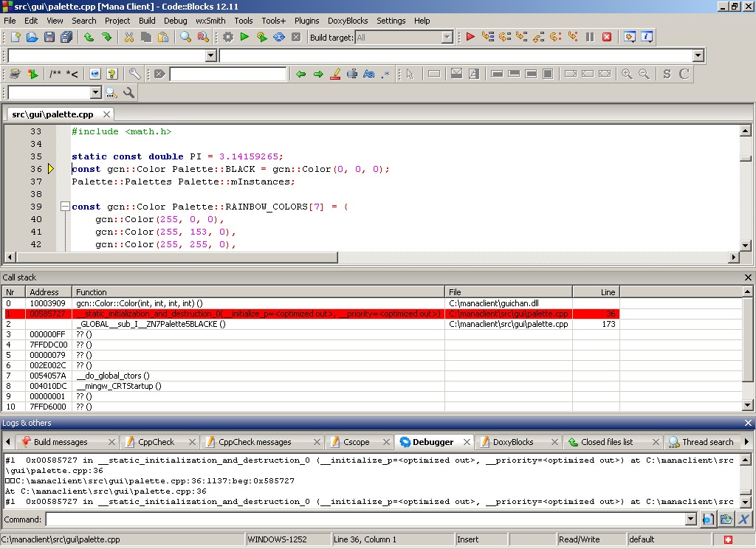Undo the last edit with green arrow

click(x=89, y=37)
